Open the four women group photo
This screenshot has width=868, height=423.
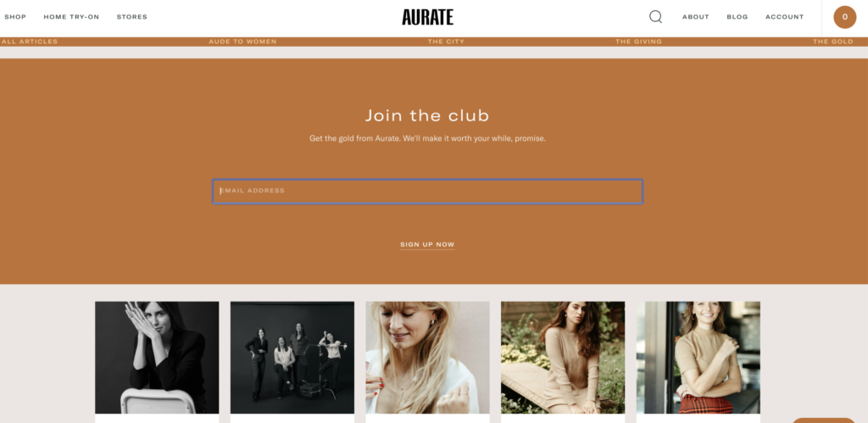pyautogui.click(x=292, y=358)
